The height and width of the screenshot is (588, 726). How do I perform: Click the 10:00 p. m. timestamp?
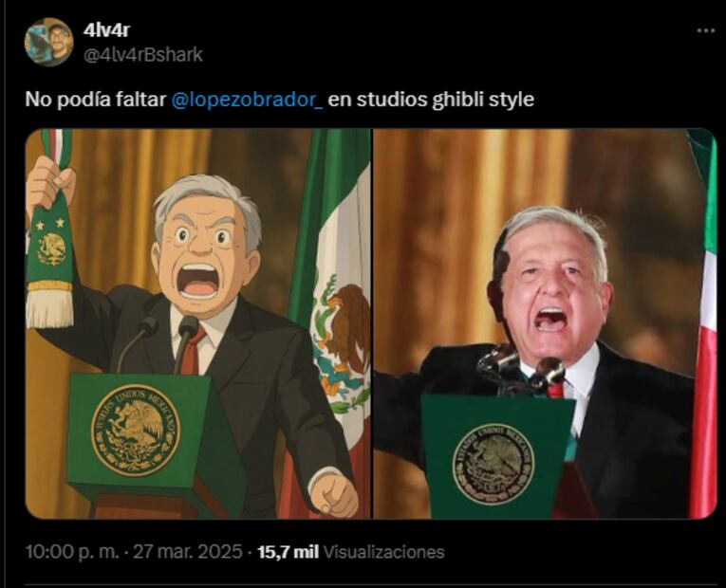[72, 551]
